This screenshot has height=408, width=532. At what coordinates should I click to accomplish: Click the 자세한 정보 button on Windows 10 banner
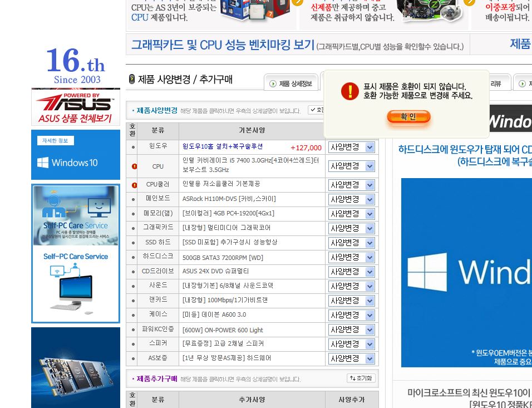click(55, 140)
